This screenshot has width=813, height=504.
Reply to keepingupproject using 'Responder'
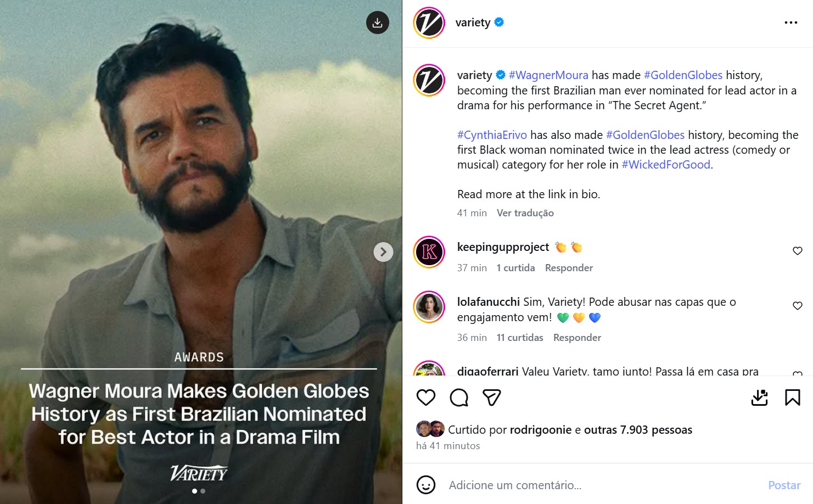pos(569,267)
